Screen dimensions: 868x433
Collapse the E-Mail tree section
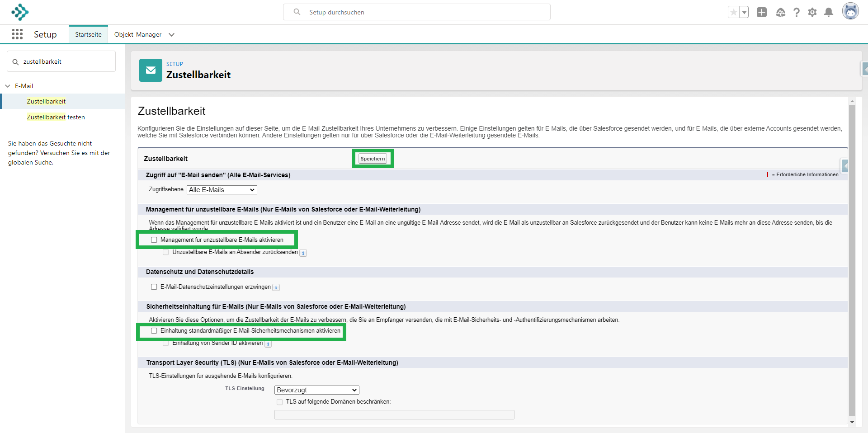tap(8, 86)
